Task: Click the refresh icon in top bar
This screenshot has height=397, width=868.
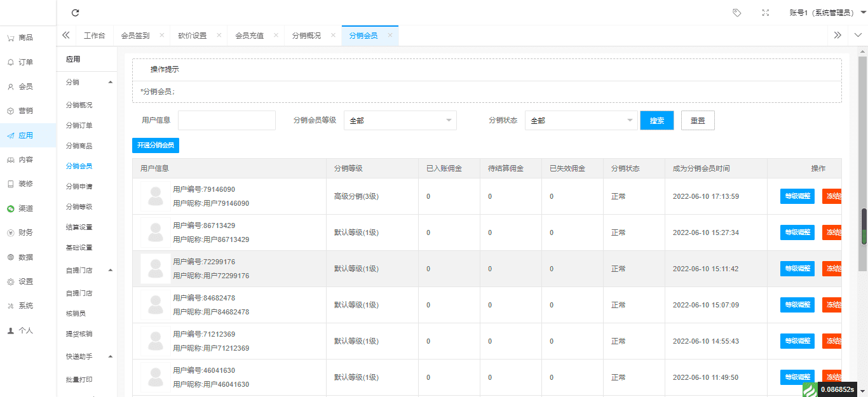Action: (75, 13)
